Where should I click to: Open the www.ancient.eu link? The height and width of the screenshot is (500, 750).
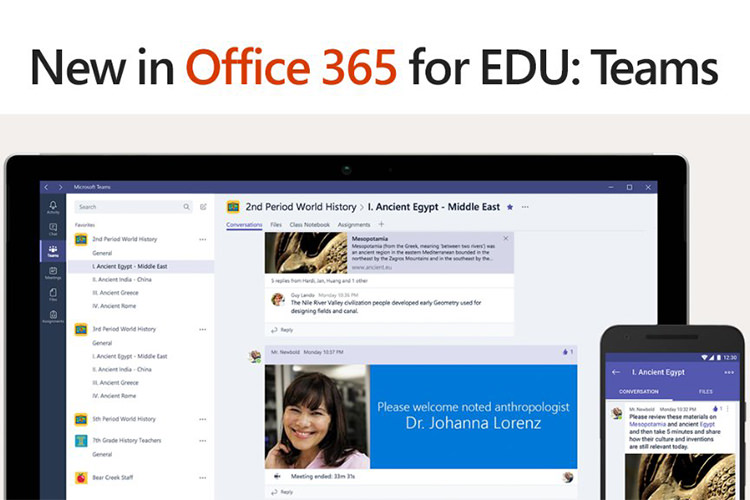pos(372,267)
